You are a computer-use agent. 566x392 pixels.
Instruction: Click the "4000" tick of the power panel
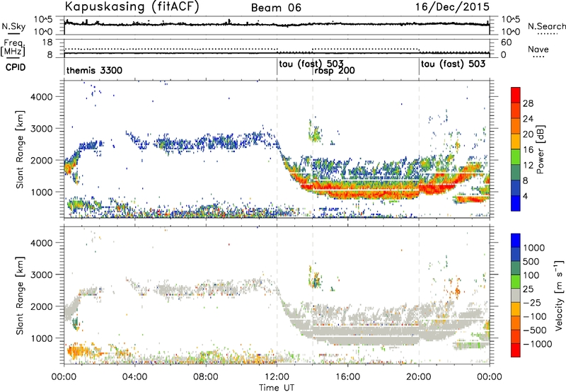[41, 97]
